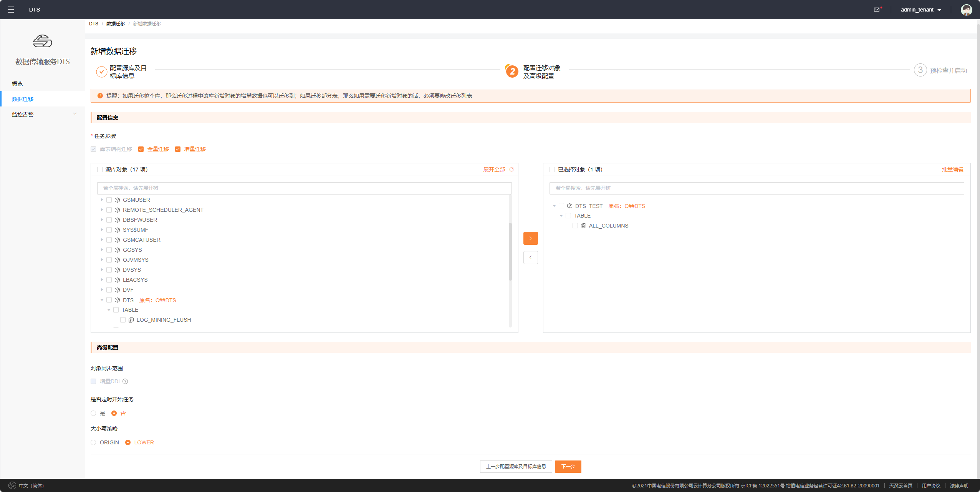Click the refresh icon next to 展开全部

coord(512,170)
